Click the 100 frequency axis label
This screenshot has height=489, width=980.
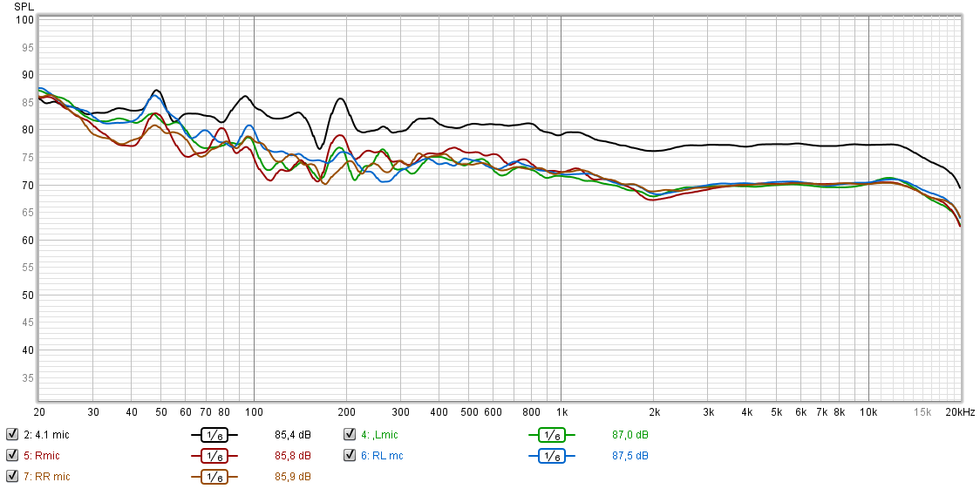pos(254,411)
